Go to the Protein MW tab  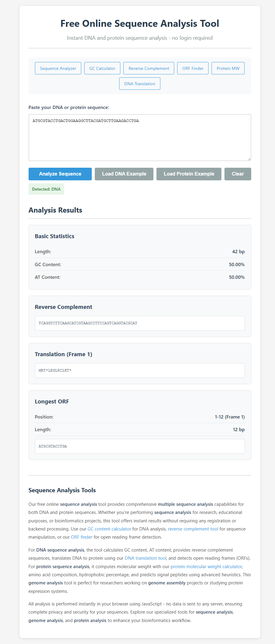tap(228, 68)
